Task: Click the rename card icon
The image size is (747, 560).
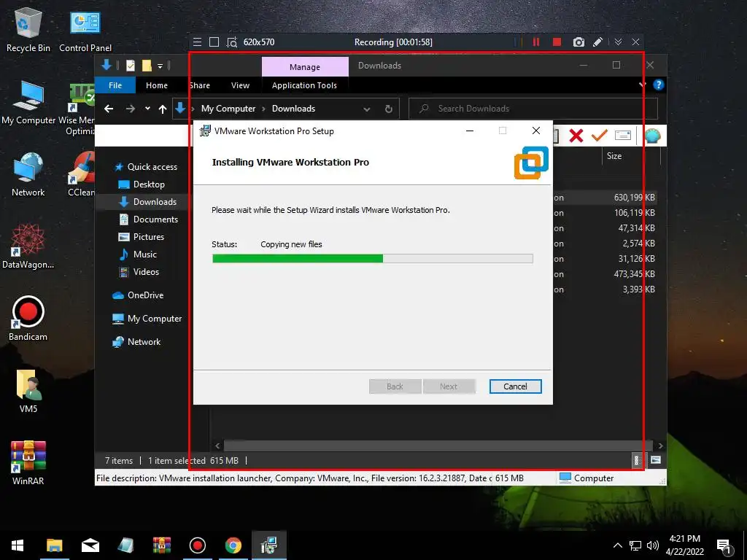Action: (x=623, y=136)
